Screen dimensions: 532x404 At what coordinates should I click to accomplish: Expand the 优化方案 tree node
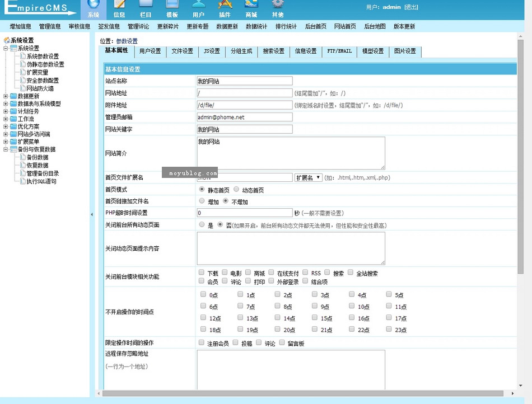tap(6, 127)
